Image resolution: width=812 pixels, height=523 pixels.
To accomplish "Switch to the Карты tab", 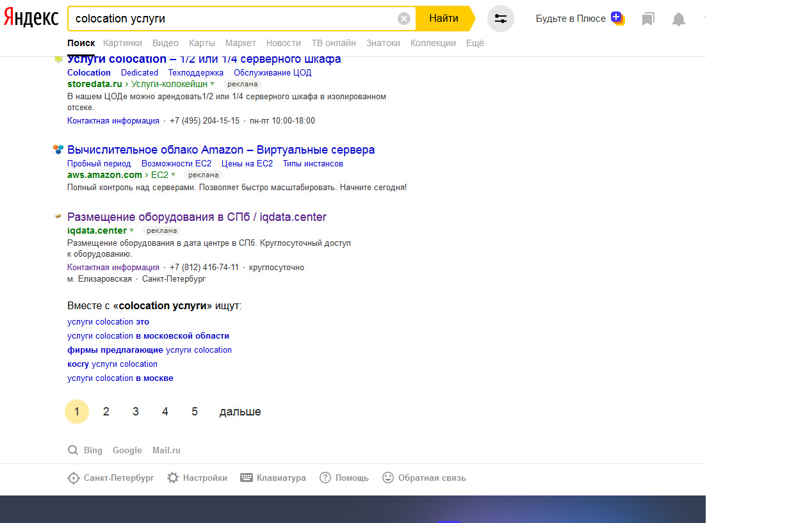I will pyautogui.click(x=202, y=43).
